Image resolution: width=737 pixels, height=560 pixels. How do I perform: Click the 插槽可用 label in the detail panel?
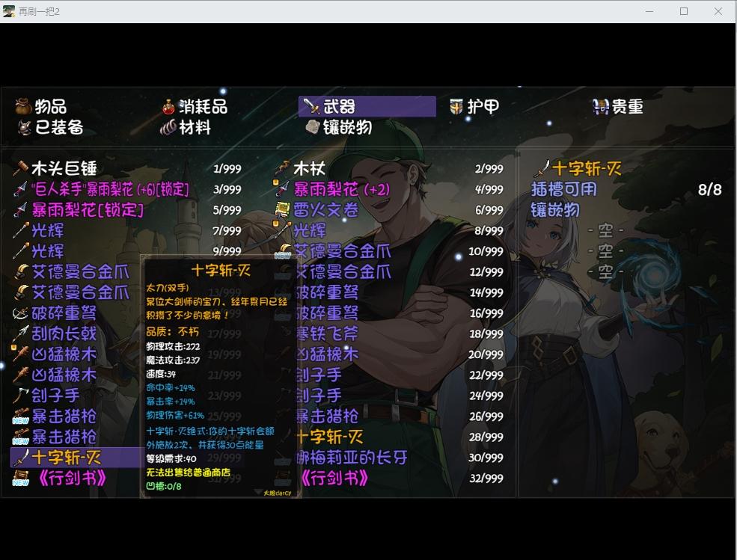tap(563, 189)
